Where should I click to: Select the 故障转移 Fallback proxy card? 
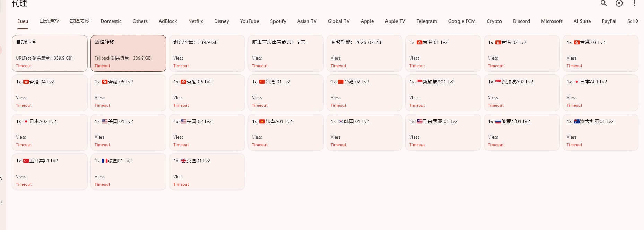pyautogui.click(x=128, y=53)
